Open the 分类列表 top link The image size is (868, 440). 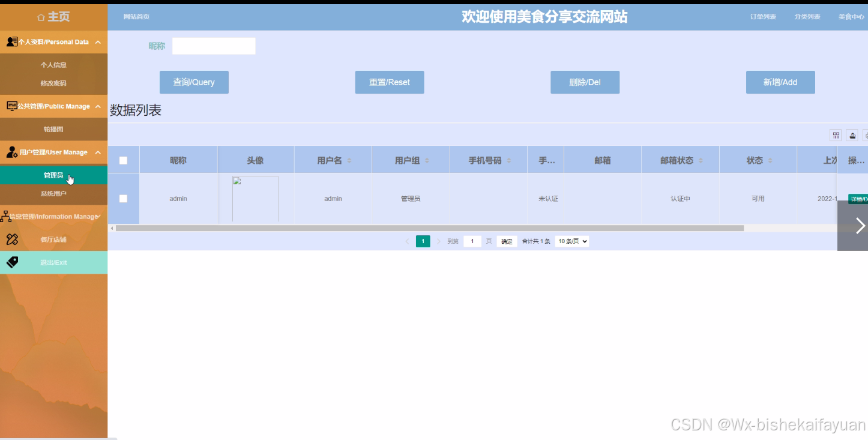[807, 17]
